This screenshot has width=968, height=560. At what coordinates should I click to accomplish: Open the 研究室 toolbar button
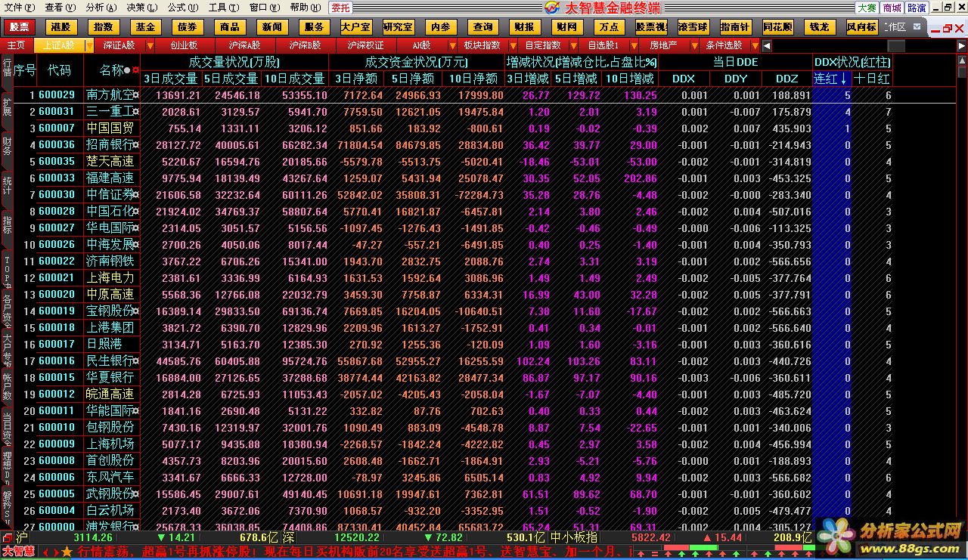pos(399,27)
